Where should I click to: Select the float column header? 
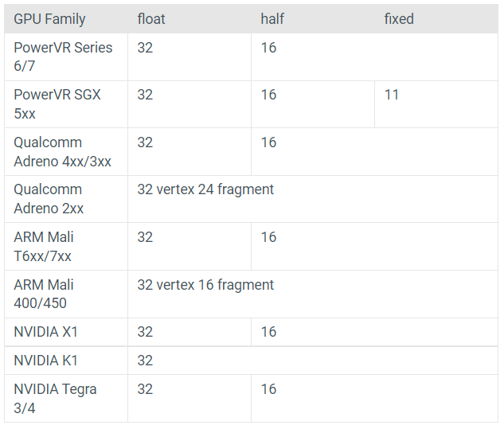(x=151, y=19)
